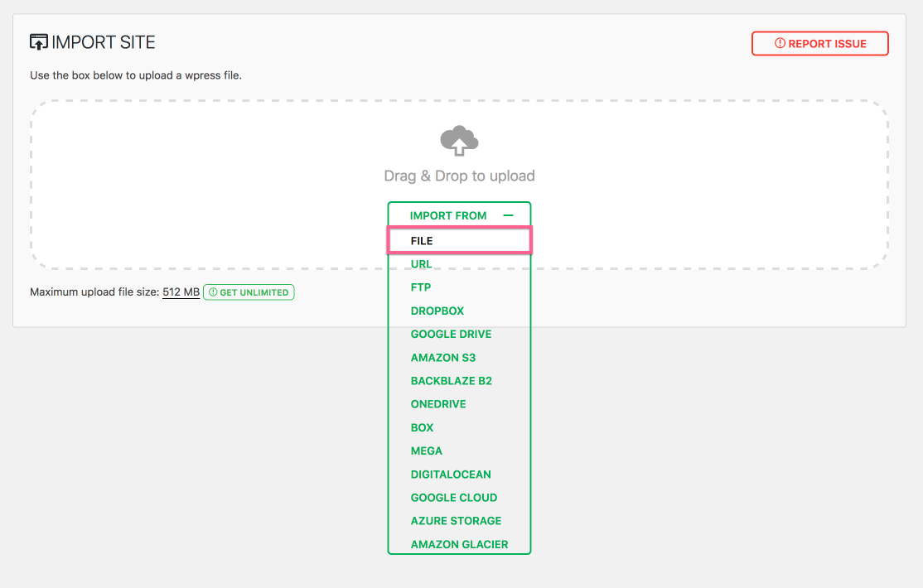Pick Amazon S3 import option
The width and height of the screenshot is (923, 588).
click(x=443, y=358)
